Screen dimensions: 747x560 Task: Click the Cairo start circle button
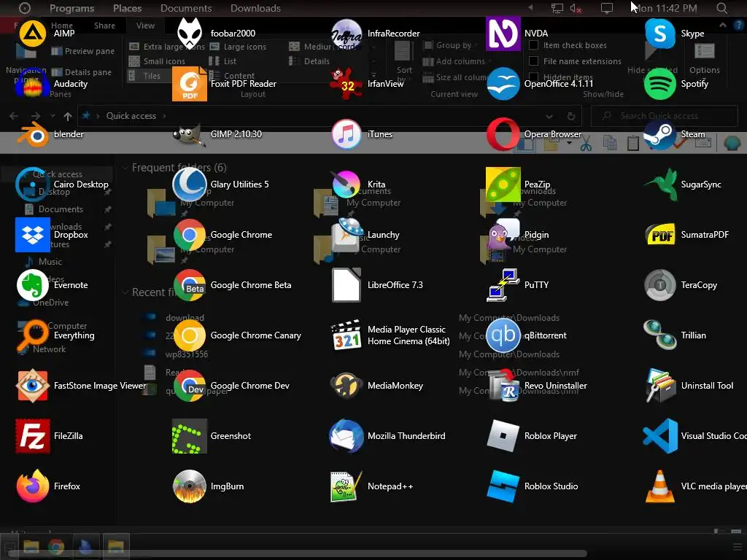(x=24, y=8)
